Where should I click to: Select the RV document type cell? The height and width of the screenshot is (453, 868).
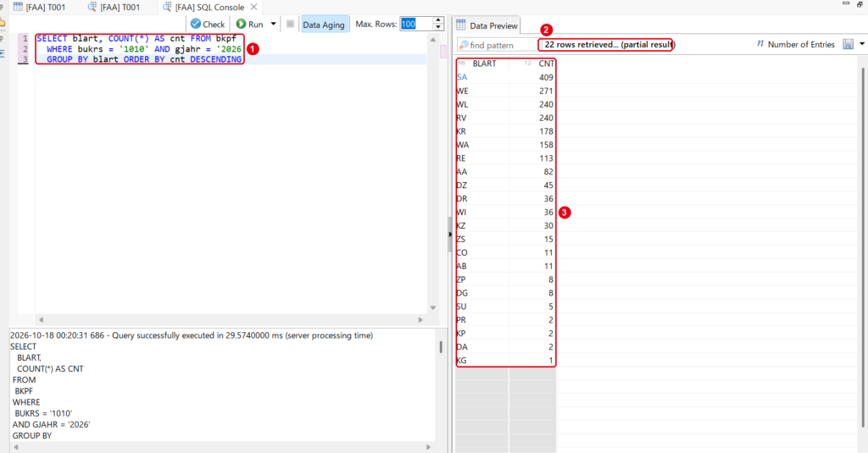[482, 118]
